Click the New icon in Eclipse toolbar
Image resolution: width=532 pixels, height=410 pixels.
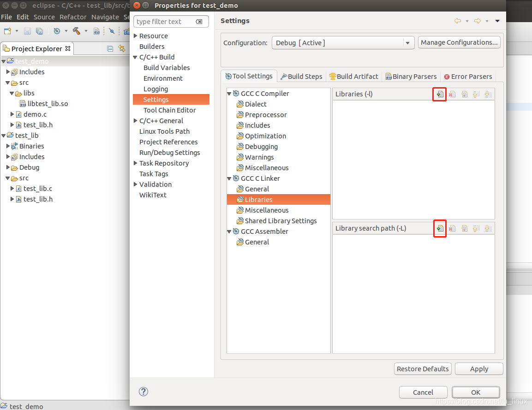coord(7,31)
